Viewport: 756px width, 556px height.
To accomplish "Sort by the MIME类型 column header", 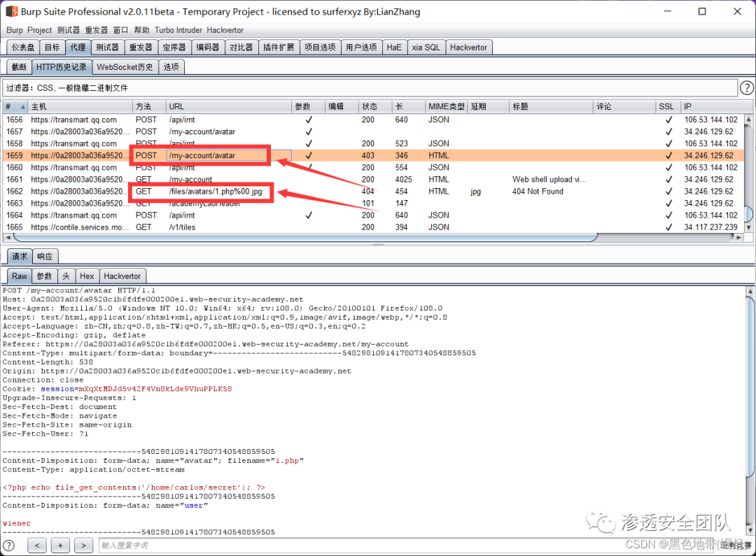I will pos(446,106).
